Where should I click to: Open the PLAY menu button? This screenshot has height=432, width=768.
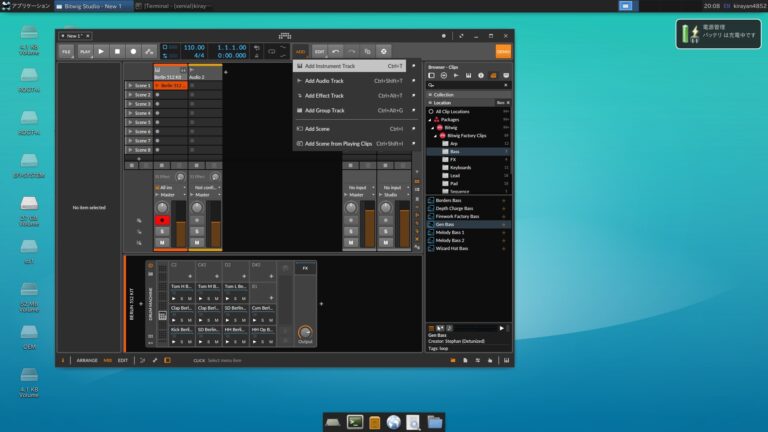[x=85, y=51]
